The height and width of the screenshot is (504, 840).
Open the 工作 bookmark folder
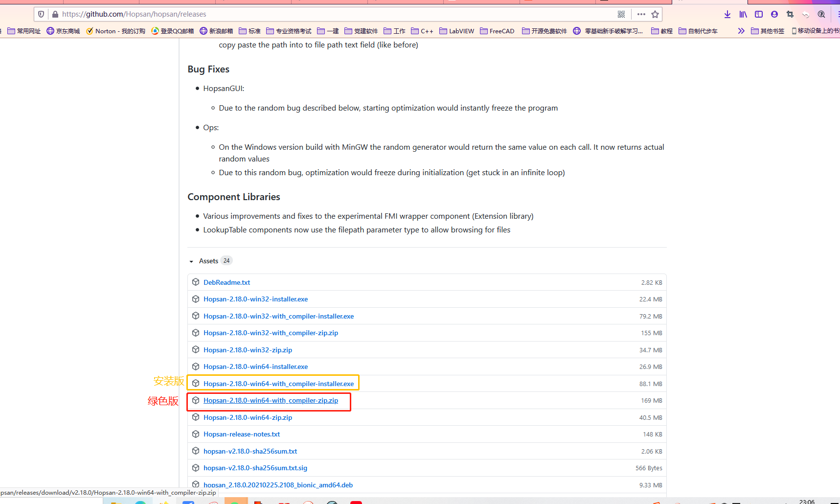coord(394,31)
